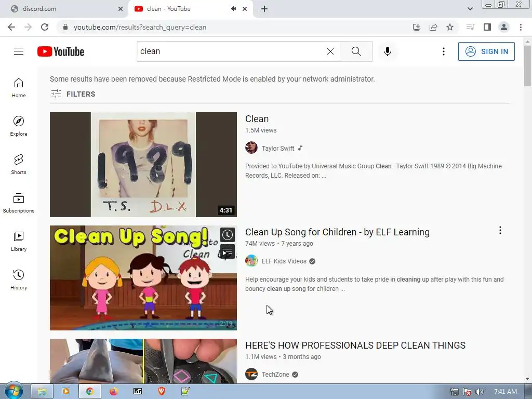Share this page using the share icon
The image size is (532, 399).
[433, 27]
